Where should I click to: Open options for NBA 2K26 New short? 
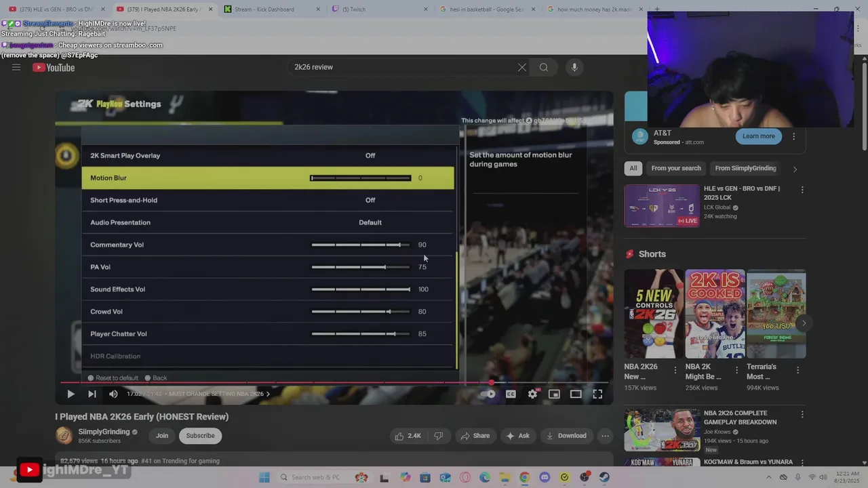[675, 370]
